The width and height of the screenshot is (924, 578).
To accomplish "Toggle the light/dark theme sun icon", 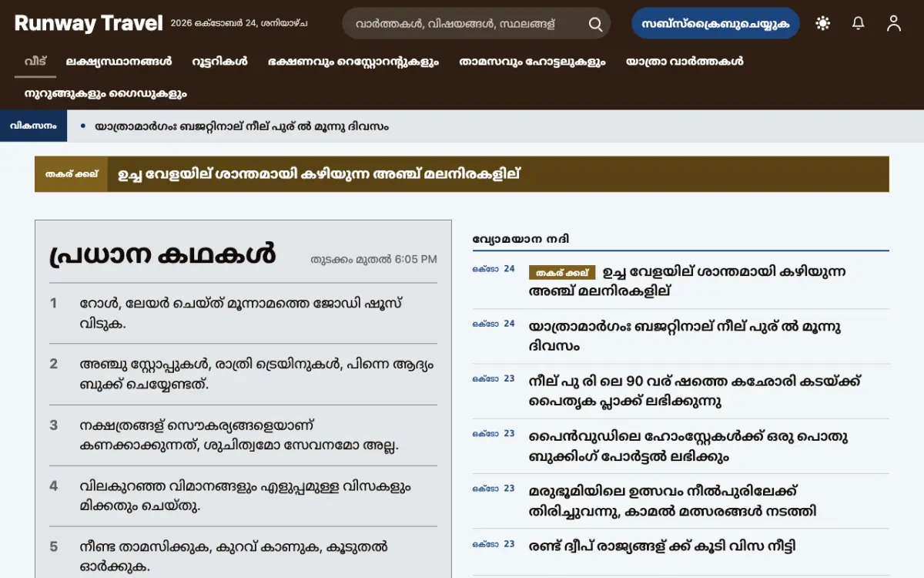I will tap(823, 23).
